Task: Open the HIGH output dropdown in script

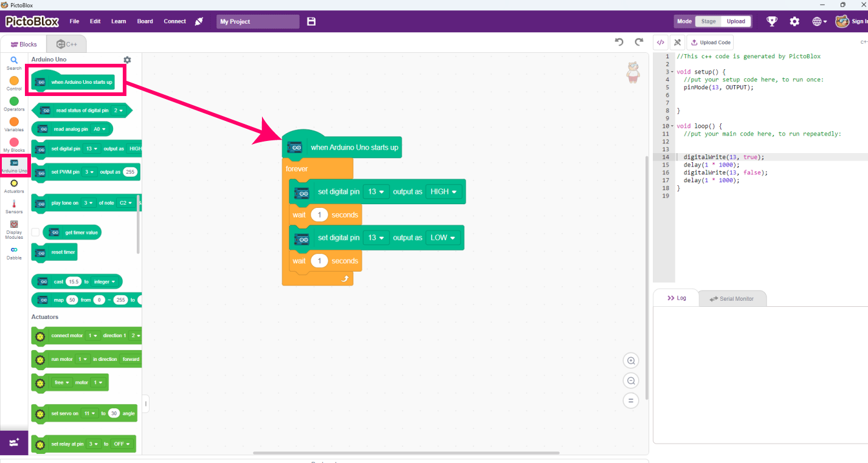Action: [x=445, y=191]
